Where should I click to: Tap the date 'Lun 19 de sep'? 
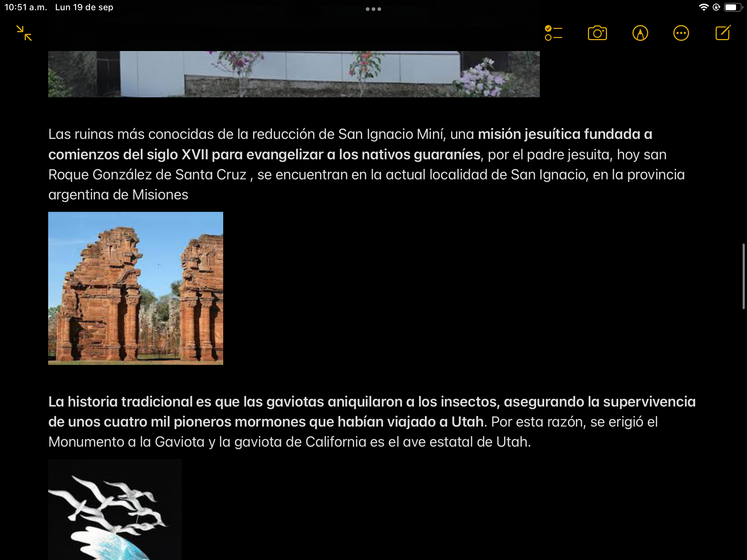(x=84, y=7)
